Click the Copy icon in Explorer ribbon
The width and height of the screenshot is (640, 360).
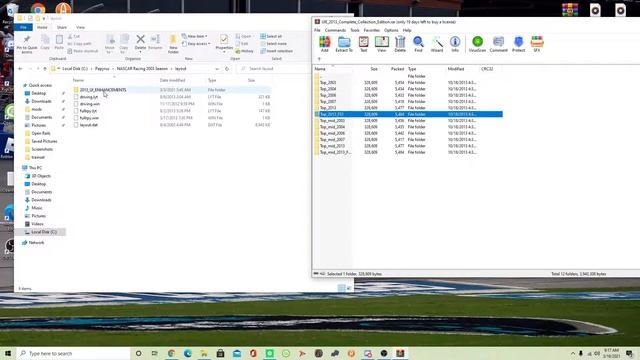click(45, 42)
